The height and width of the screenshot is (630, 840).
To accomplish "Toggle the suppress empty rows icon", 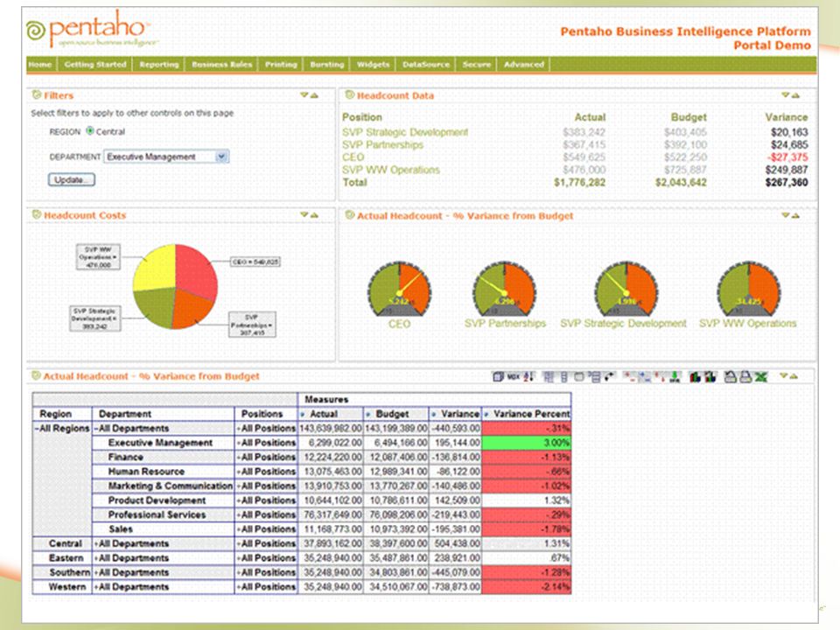I will point(595,377).
